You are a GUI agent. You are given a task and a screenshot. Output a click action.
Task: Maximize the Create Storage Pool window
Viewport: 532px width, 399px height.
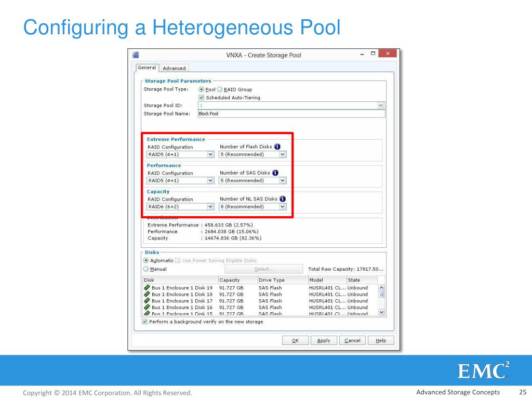pyautogui.click(x=373, y=54)
